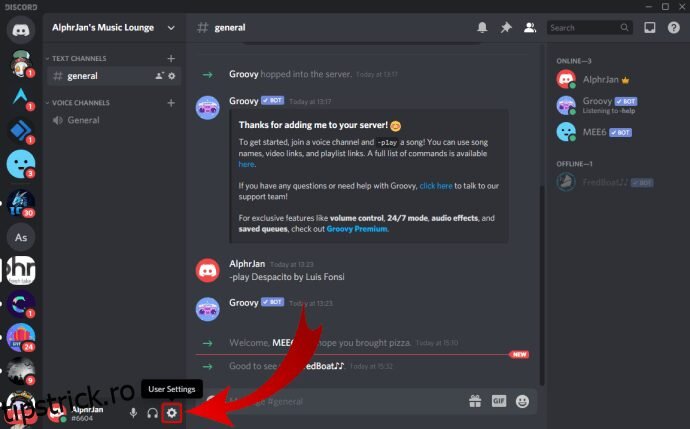Screen dimensions: 690x429
Task: Open invite icon on general channel
Action: pos(159,76)
